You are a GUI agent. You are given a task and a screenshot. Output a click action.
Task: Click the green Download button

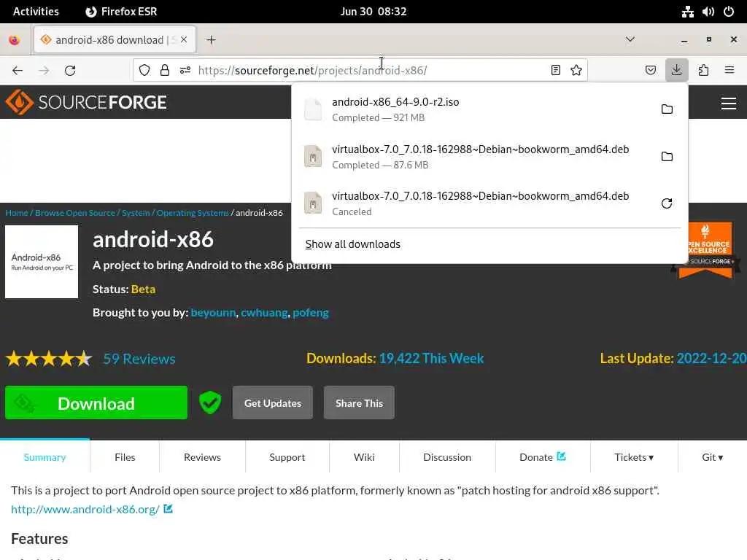(96, 402)
